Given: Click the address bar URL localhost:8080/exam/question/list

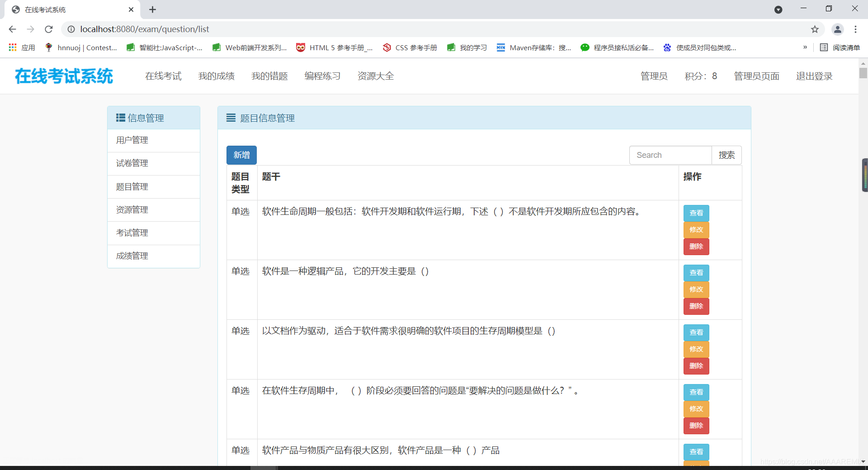Looking at the screenshot, I should [145, 29].
